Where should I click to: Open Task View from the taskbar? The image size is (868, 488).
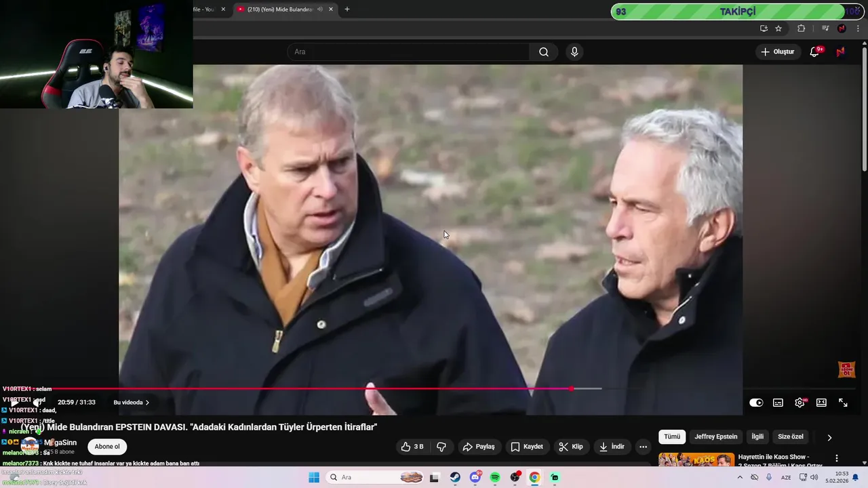[x=435, y=477]
